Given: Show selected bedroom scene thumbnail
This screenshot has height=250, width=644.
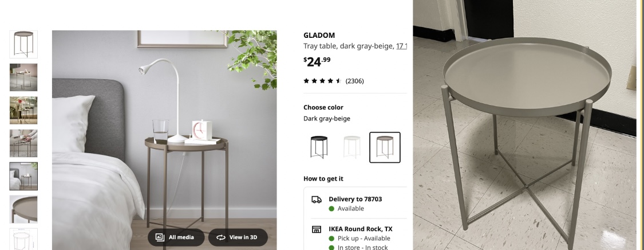Looking at the screenshot, I should (23, 176).
